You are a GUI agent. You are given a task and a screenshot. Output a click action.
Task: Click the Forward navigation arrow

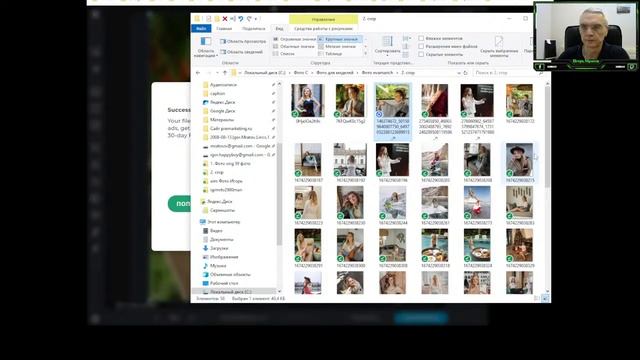point(208,73)
